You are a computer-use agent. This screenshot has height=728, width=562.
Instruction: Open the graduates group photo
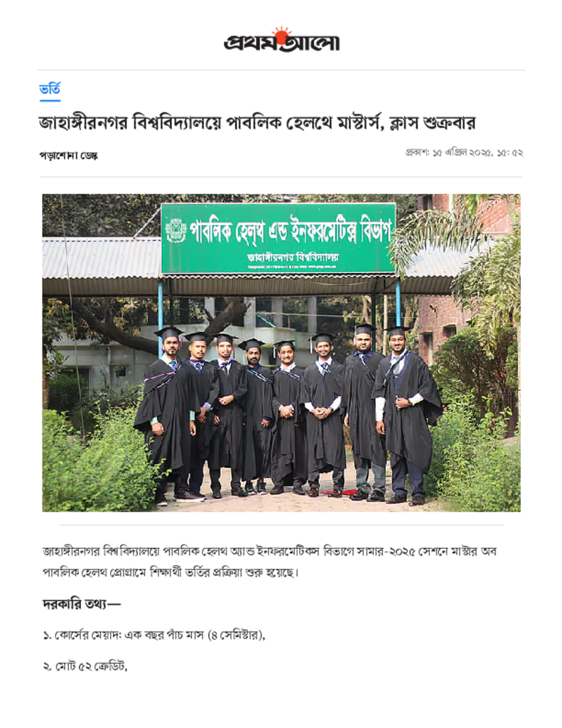coord(281,353)
